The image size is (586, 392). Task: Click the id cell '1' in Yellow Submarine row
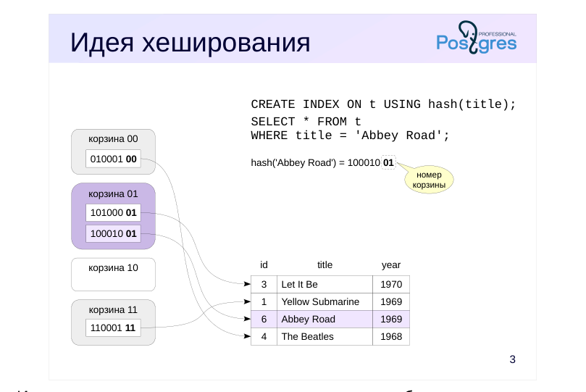pyautogui.click(x=264, y=301)
